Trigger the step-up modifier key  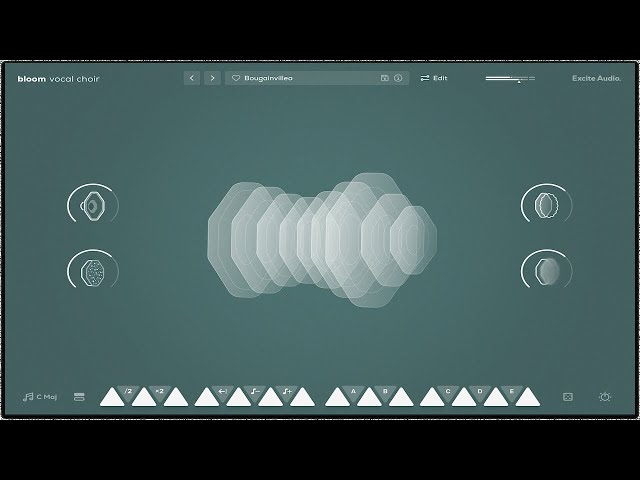click(287, 392)
